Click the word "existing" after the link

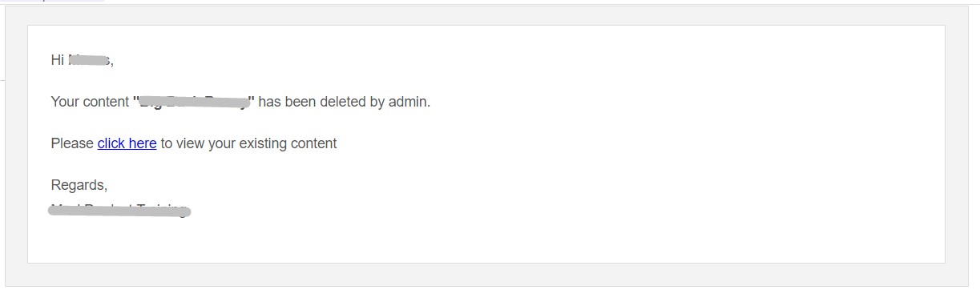(x=261, y=143)
